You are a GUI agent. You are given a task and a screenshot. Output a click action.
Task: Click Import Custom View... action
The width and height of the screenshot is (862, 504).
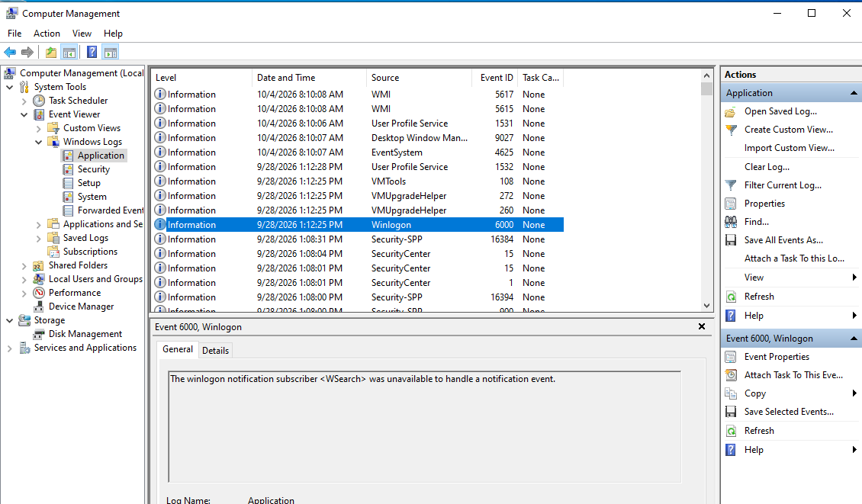790,148
